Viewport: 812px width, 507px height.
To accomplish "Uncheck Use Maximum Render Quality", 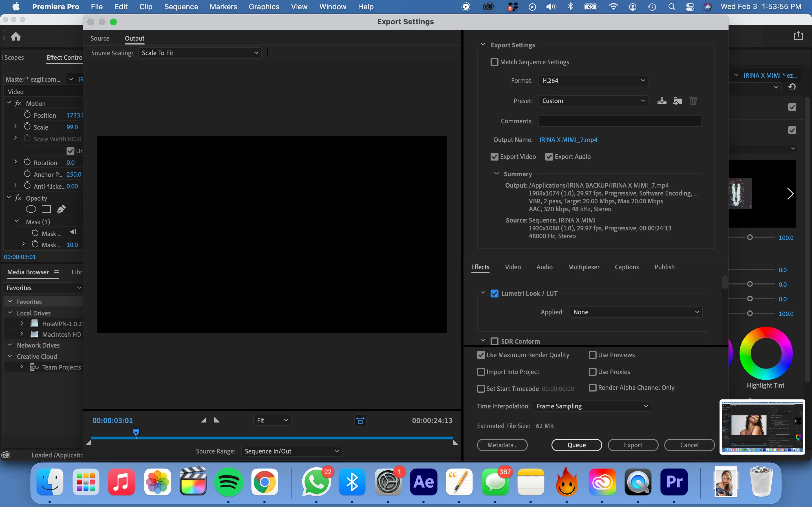I will tap(481, 355).
